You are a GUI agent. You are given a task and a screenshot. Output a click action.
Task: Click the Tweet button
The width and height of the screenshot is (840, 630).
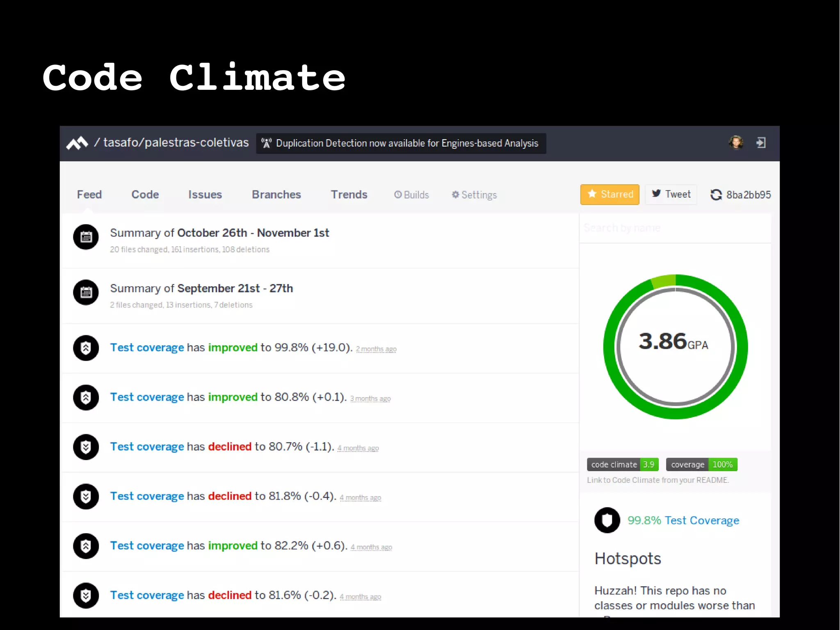[671, 195]
